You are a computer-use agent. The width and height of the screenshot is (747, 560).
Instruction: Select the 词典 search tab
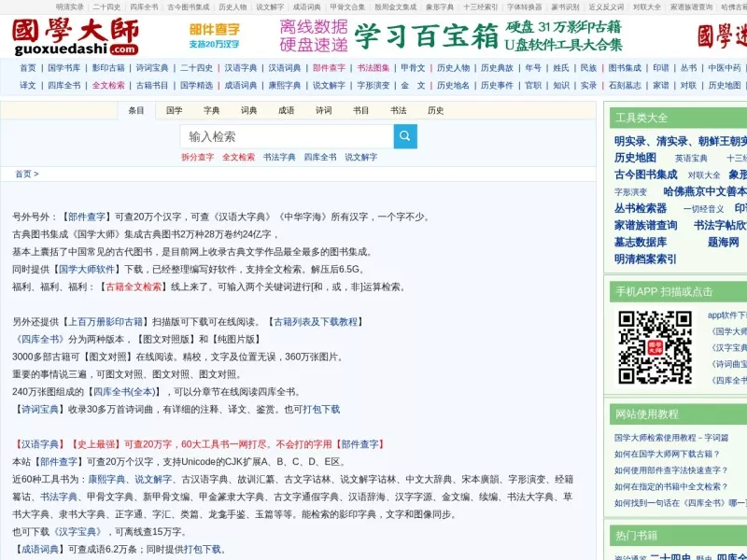coord(248,110)
